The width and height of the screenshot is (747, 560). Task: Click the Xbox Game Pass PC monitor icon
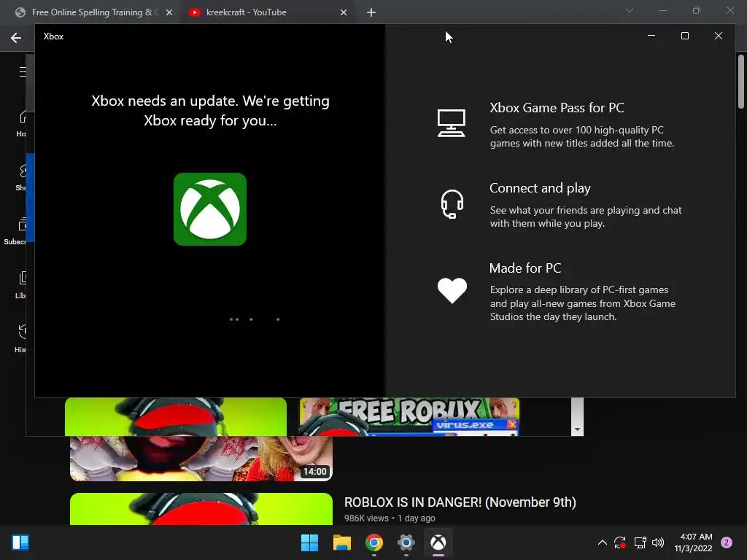click(x=451, y=123)
